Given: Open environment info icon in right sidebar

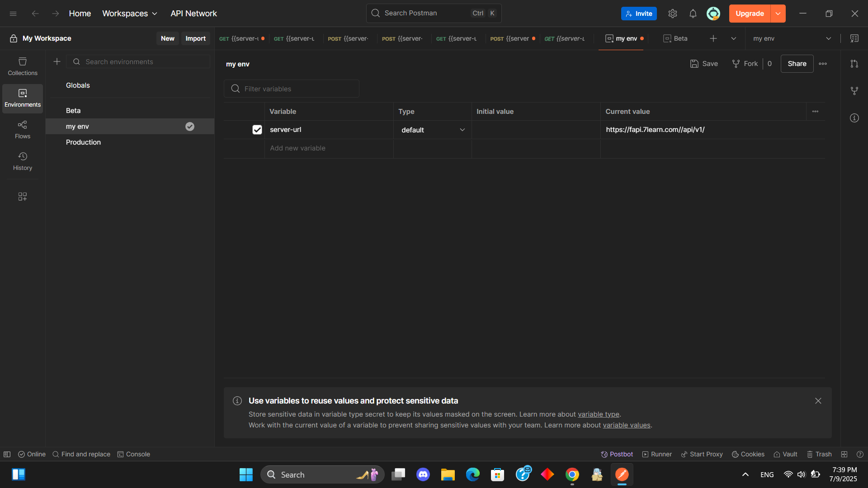Looking at the screenshot, I should point(854,118).
